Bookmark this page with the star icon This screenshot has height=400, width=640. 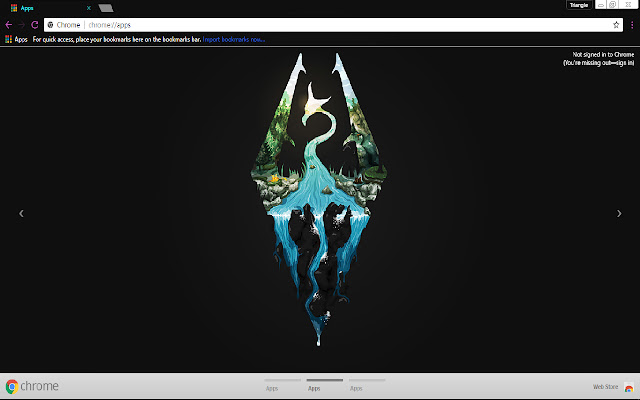click(616, 25)
